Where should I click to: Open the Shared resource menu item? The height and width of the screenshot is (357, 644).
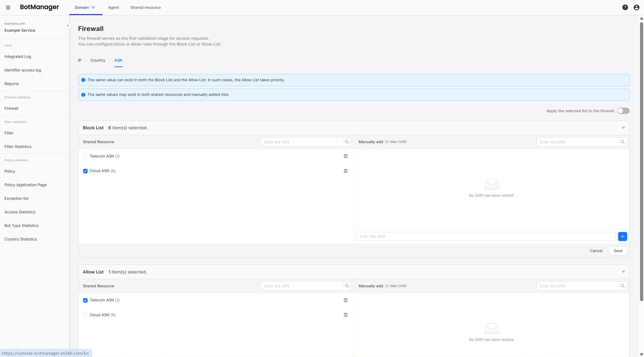[x=145, y=8]
